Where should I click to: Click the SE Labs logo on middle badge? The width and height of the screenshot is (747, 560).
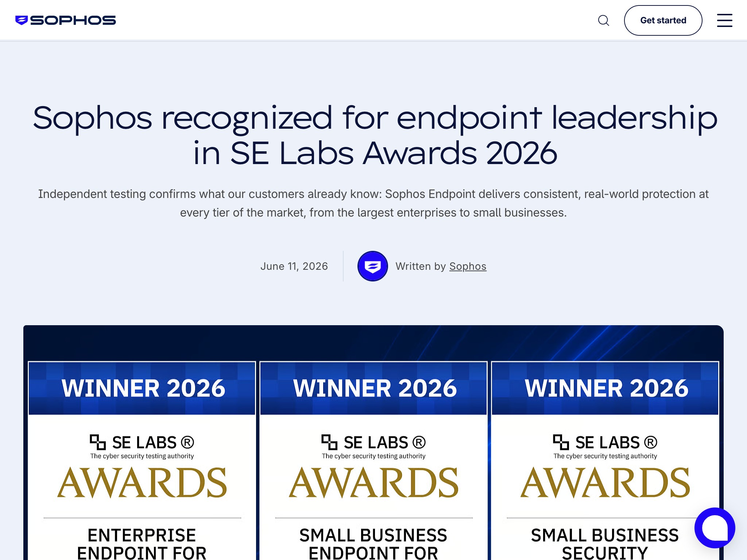pyautogui.click(x=373, y=446)
